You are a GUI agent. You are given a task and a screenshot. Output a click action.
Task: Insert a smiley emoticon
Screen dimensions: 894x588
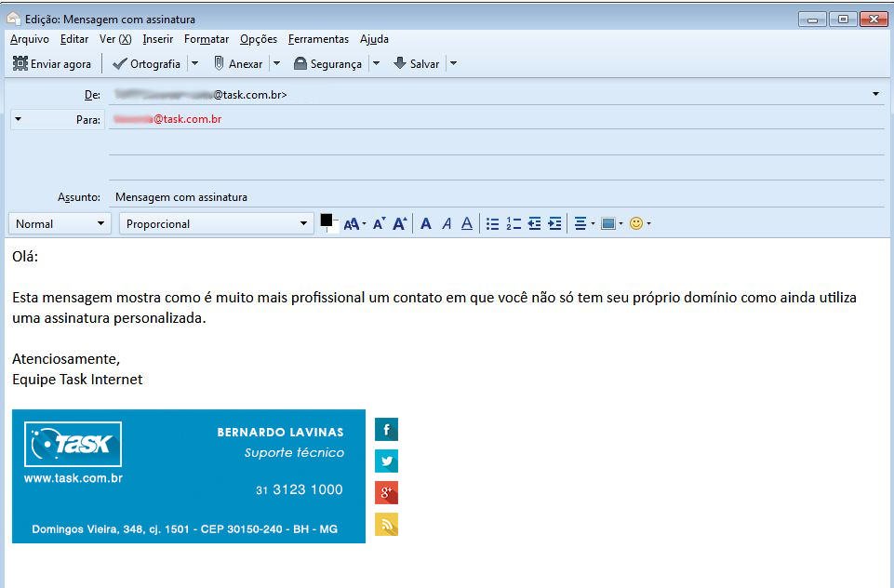(x=636, y=223)
